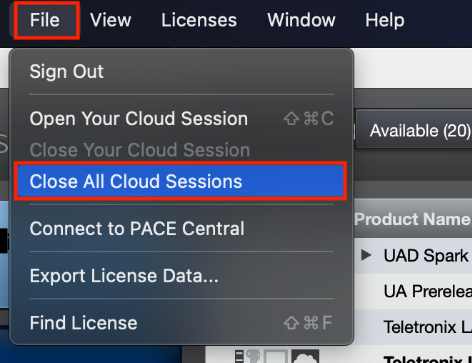Expand the UAD Spark disclosure triangle
The image size is (472, 363).
coord(366,256)
